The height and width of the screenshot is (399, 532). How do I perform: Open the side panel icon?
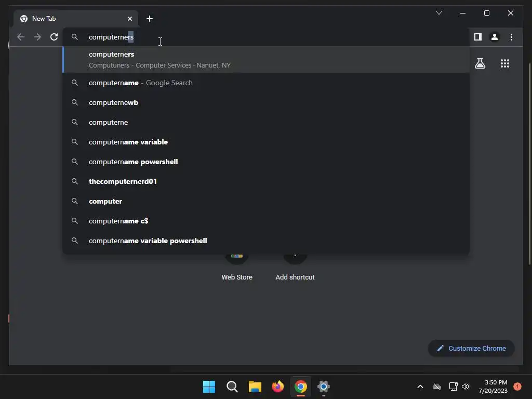478,37
